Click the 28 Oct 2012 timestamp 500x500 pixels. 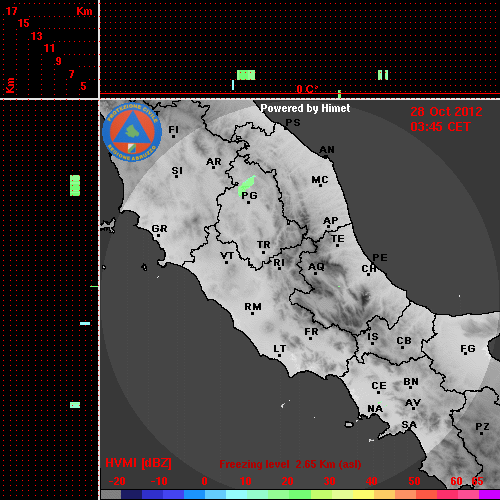pyautogui.click(x=446, y=112)
